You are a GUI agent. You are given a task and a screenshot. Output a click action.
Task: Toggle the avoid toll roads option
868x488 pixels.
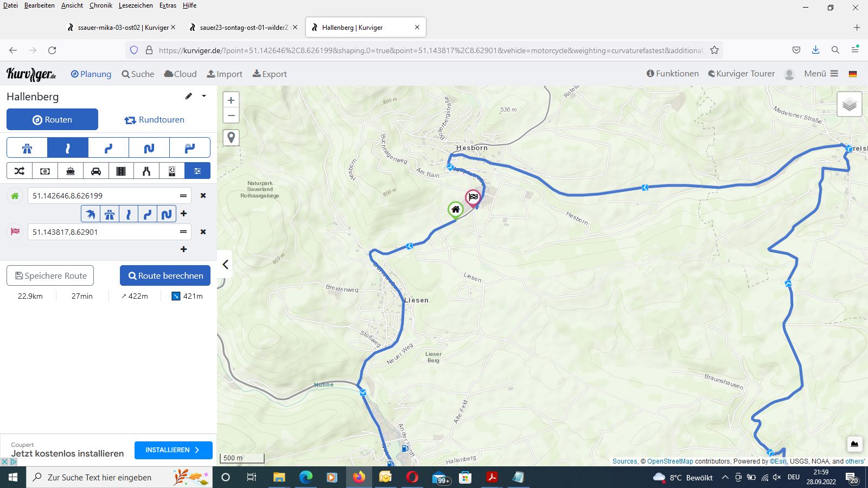(45, 171)
